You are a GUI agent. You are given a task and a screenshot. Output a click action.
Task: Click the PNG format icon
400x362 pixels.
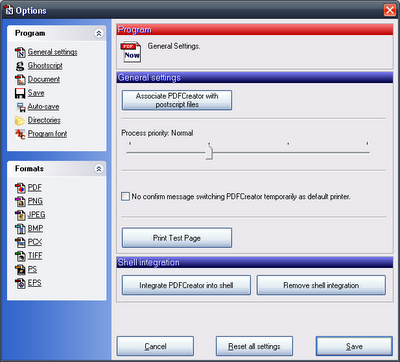[20, 202]
